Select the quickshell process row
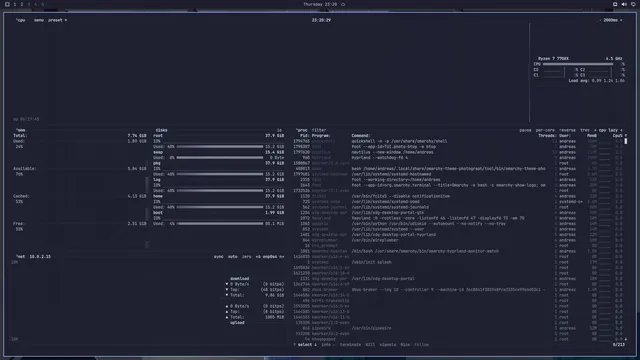640x360 pixels. 458,141
